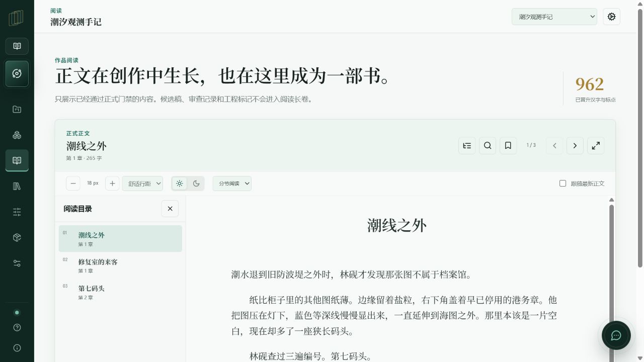Image resolution: width=644 pixels, height=362 pixels.
Task: Toggle the table of contents list icon
Action: pyautogui.click(x=467, y=145)
